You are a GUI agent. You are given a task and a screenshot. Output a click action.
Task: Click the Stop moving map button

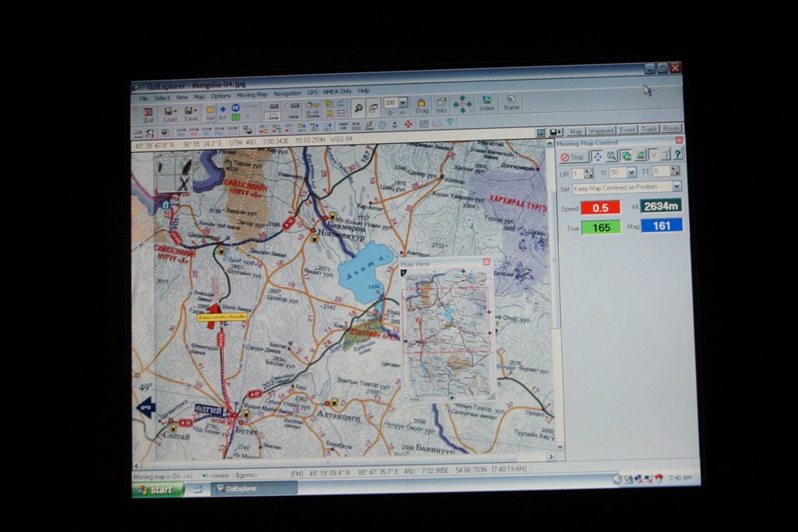(573, 157)
